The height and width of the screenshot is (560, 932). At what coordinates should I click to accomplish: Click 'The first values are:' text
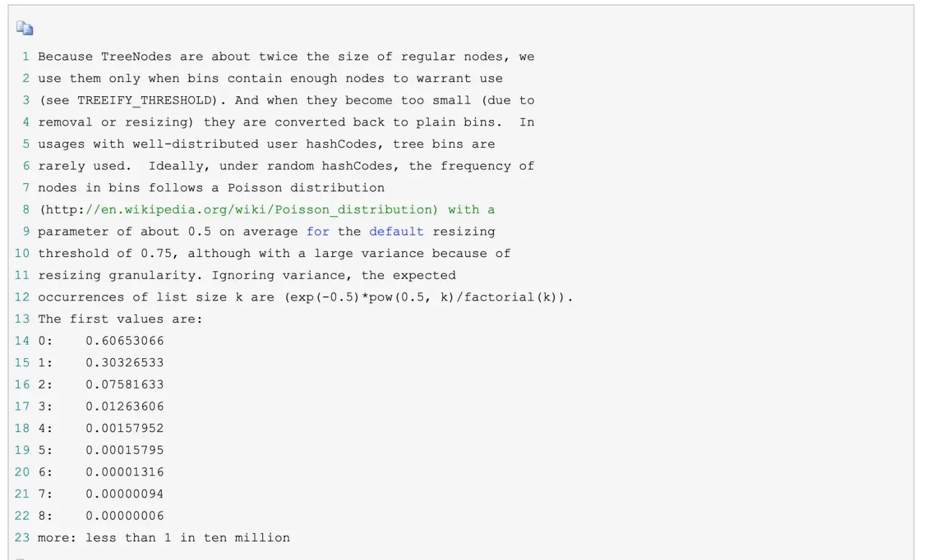coord(120,319)
